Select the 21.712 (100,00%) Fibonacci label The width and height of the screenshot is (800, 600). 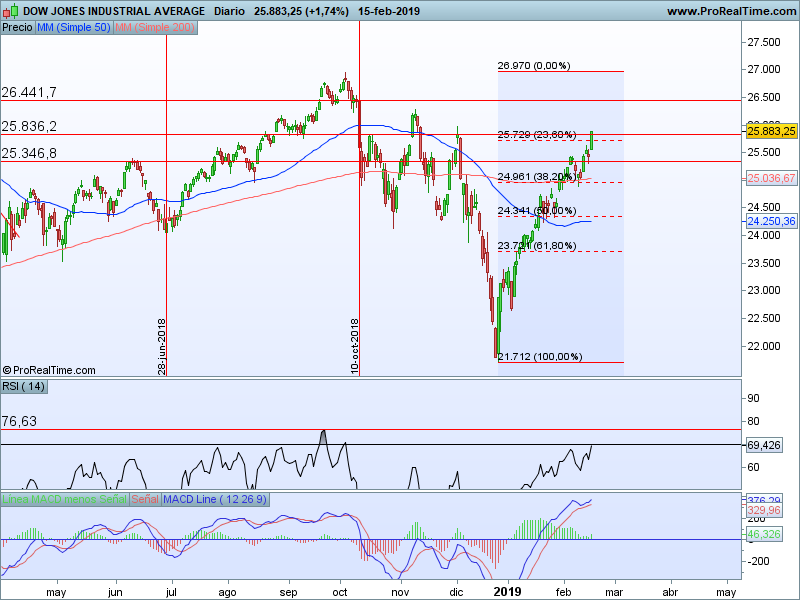pyautogui.click(x=540, y=357)
